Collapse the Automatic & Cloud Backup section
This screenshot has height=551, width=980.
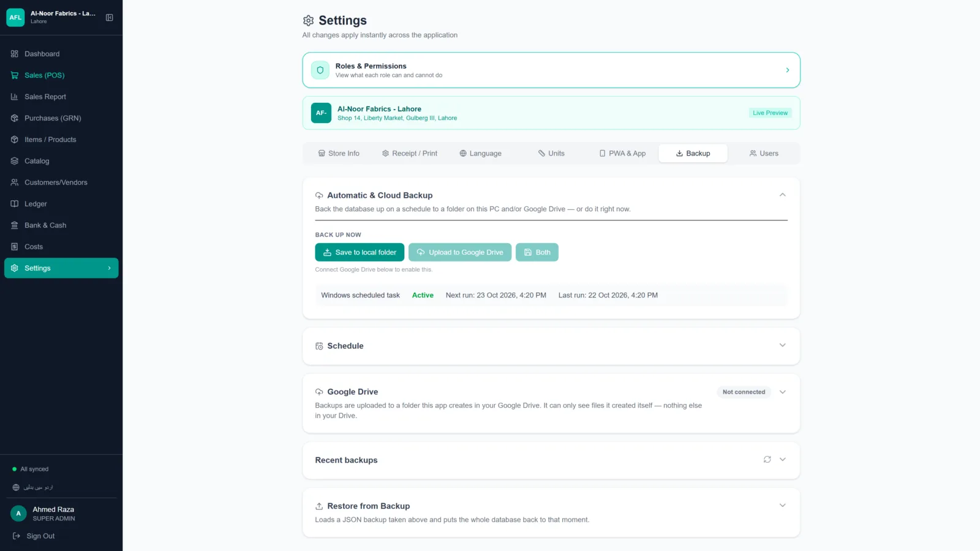click(x=782, y=195)
